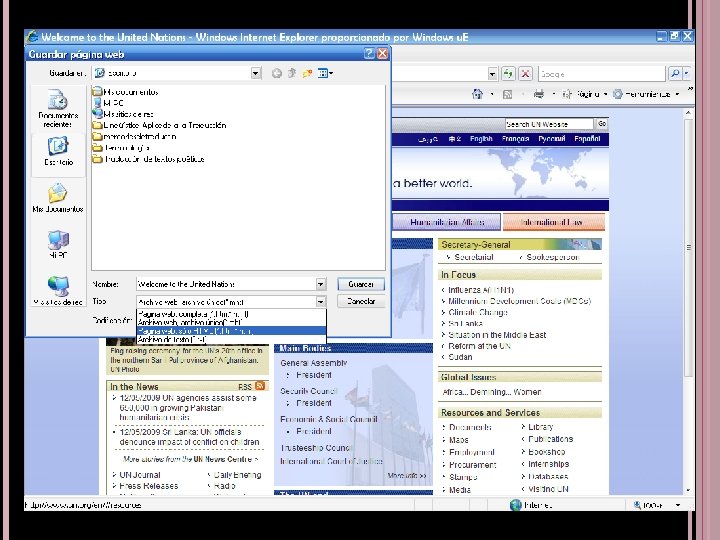Open the zoom level dropdown in status bar
The height and width of the screenshot is (540, 720).
tap(678, 505)
